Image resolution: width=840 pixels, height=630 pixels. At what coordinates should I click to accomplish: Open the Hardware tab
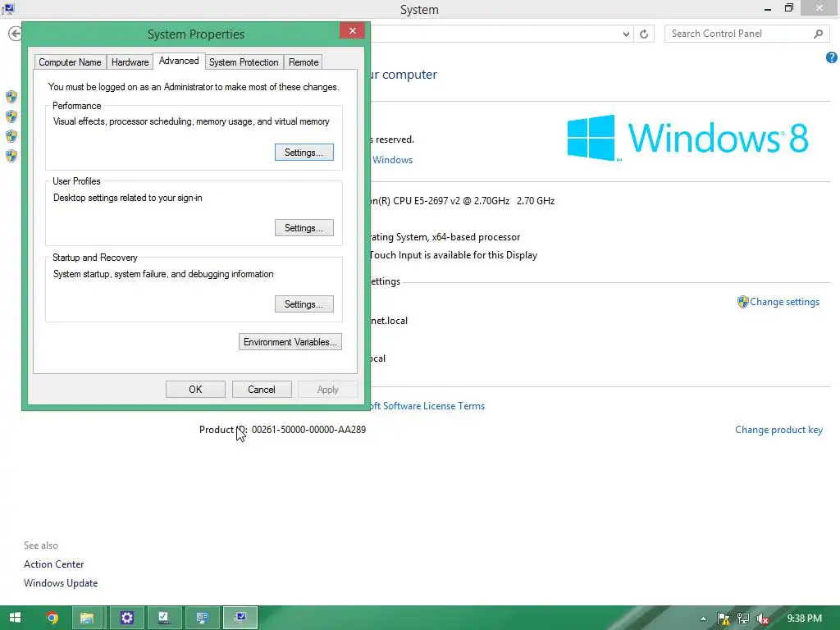[130, 62]
